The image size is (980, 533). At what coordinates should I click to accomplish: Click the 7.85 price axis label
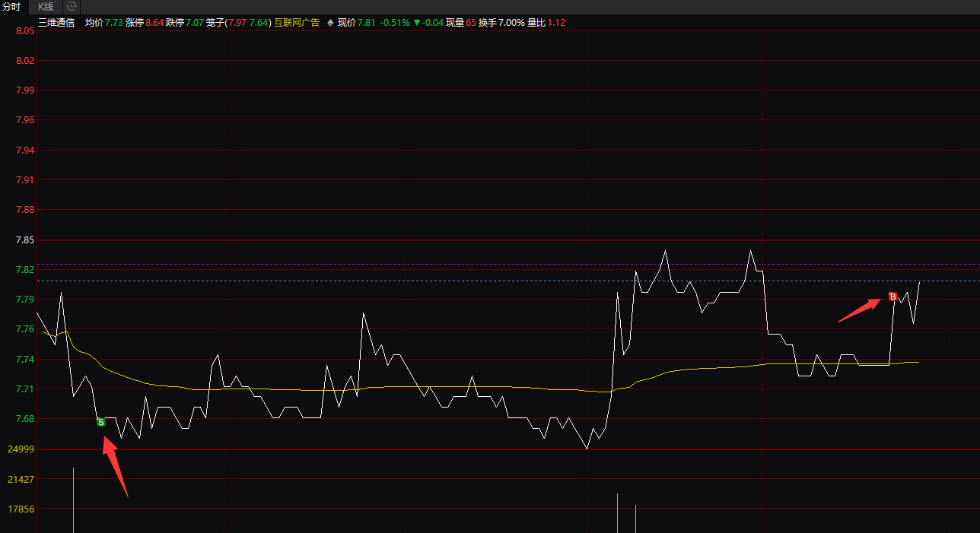(25, 240)
